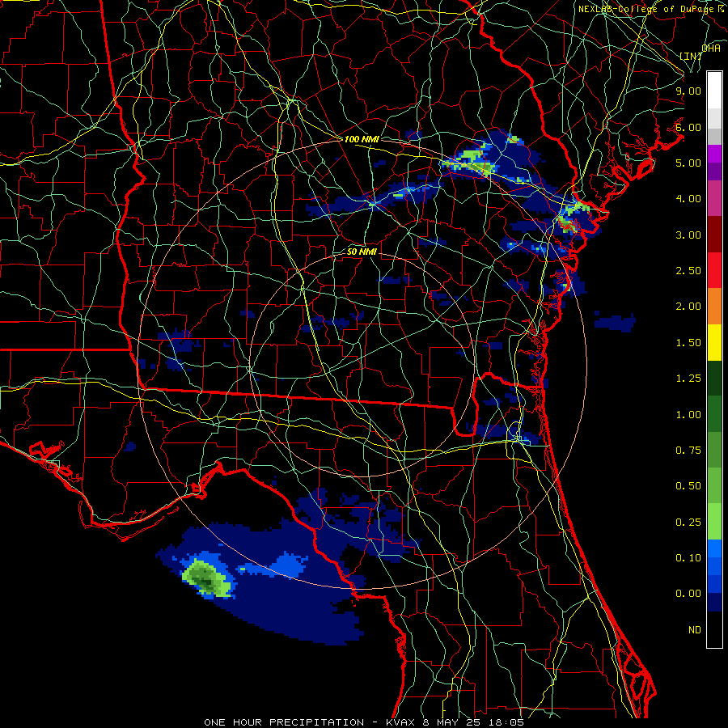Select the darkest green swatch beside 1.25

(714, 378)
